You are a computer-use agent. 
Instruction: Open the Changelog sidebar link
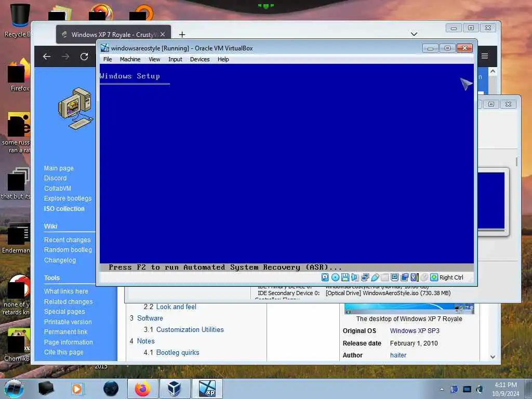point(60,260)
